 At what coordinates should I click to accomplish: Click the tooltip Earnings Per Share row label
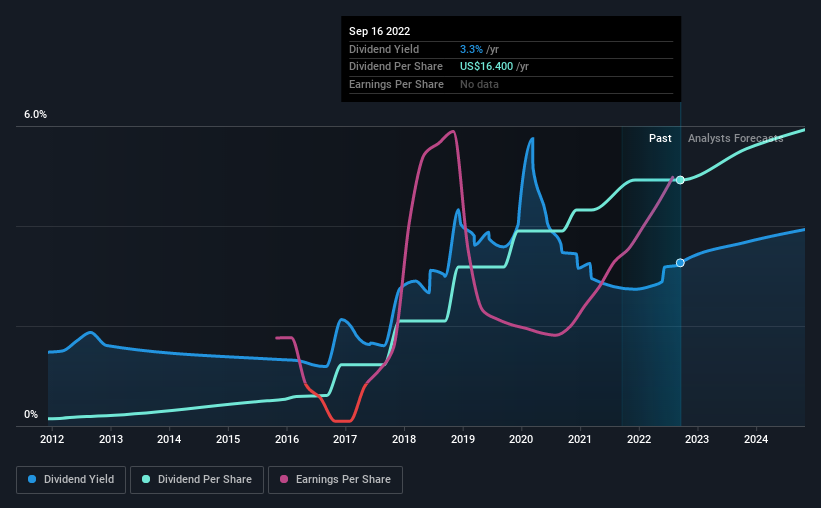pyautogui.click(x=396, y=84)
